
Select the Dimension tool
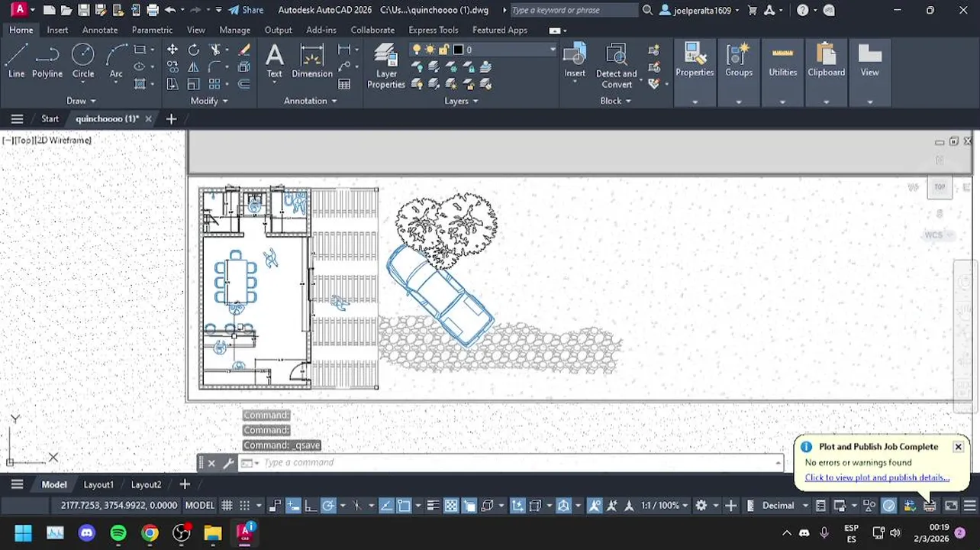point(311,61)
